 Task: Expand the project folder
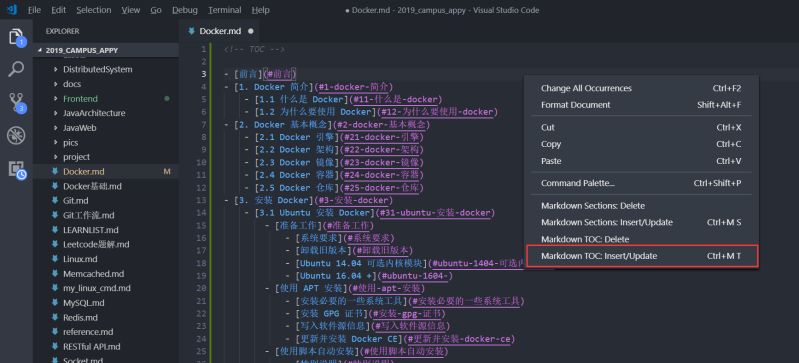(106, 157)
